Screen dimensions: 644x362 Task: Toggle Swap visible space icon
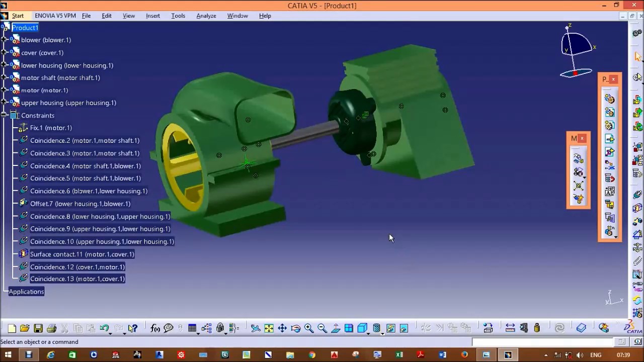click(404, 328)
